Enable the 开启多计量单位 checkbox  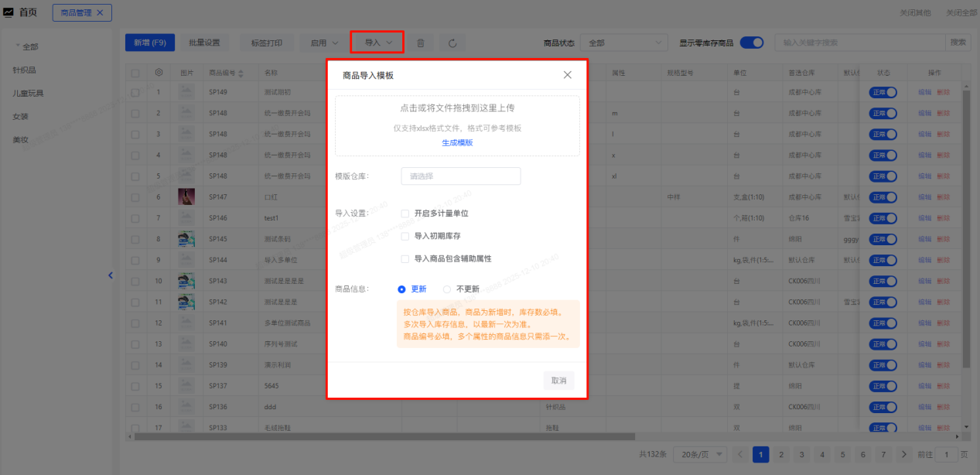tap(405, 214)
